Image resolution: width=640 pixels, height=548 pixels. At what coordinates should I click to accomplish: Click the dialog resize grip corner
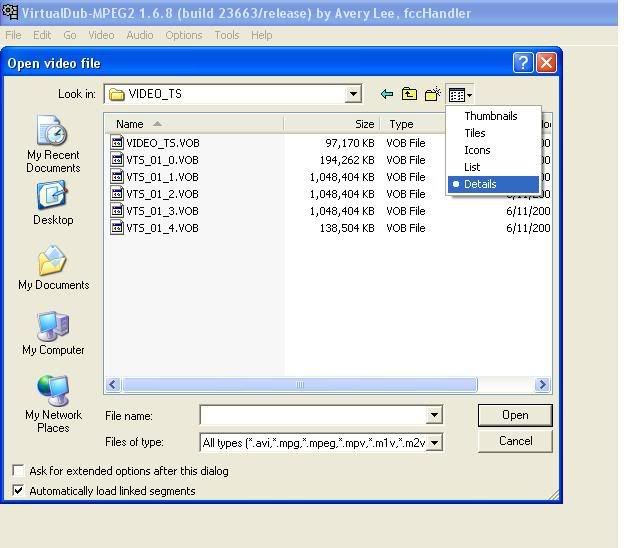(554, 495)
